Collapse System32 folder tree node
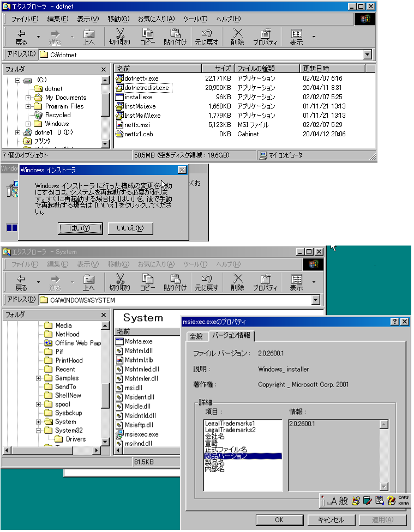The image size is (414, 532). pos(39,431)
